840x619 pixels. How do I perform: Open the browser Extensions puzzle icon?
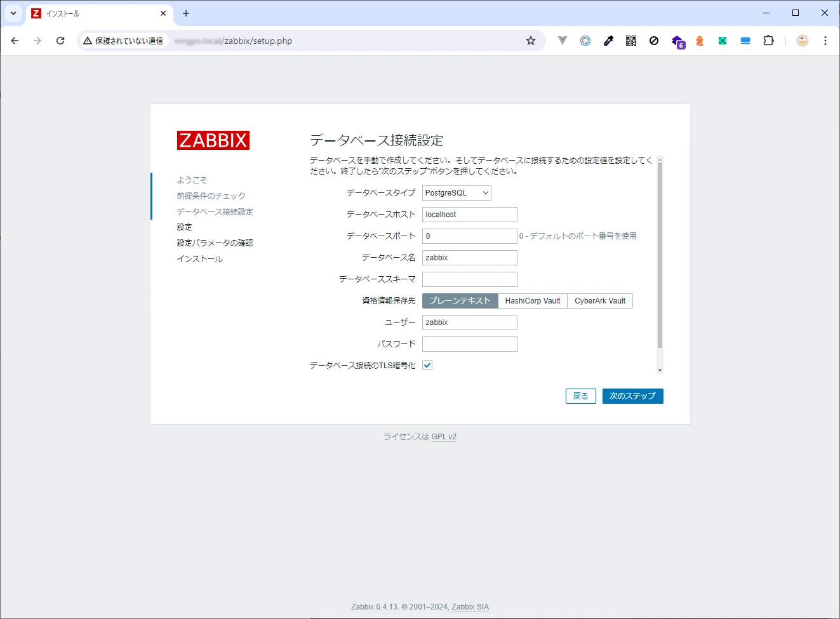768,41
